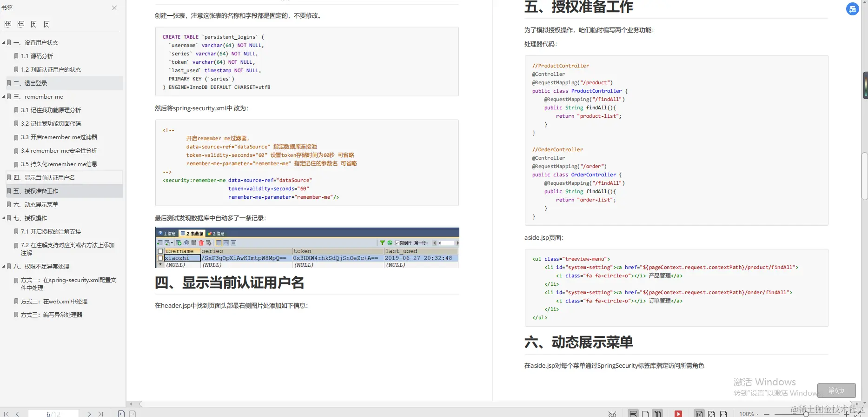Click the //ProductController comment in the code block
The image size is (868, 417).
(x=560, y=66)
